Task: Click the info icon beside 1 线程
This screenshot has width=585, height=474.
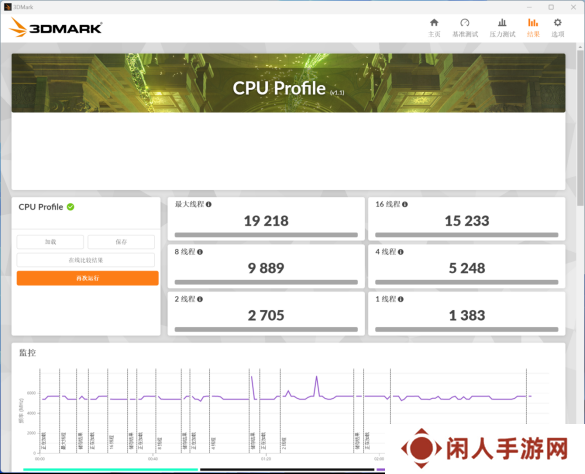Action: (x=401, y=299)
